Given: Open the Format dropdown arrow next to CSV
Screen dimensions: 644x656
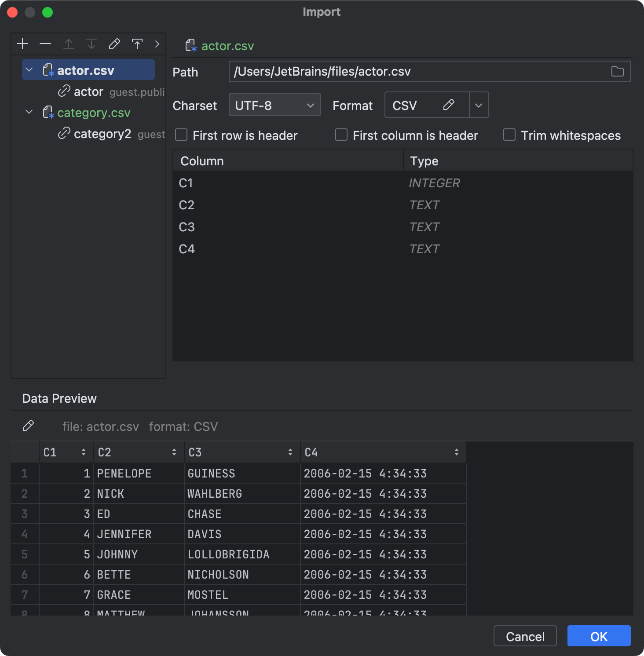Looking at the screenshot, I should 479,105.
